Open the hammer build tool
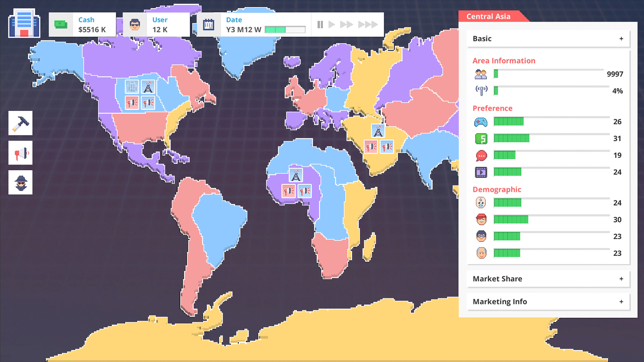 pyautogui.click(x=20, y=123)
